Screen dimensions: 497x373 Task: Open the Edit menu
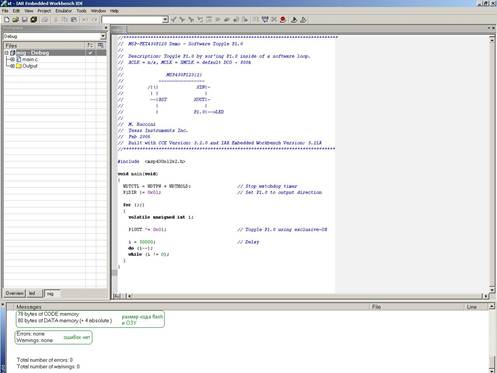(16, 11)
